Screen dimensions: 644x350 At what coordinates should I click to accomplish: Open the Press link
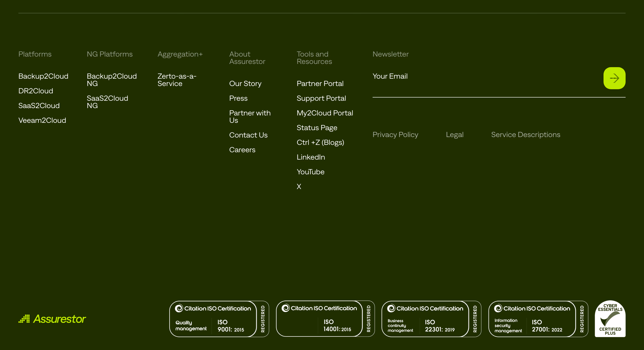[238, 98]
